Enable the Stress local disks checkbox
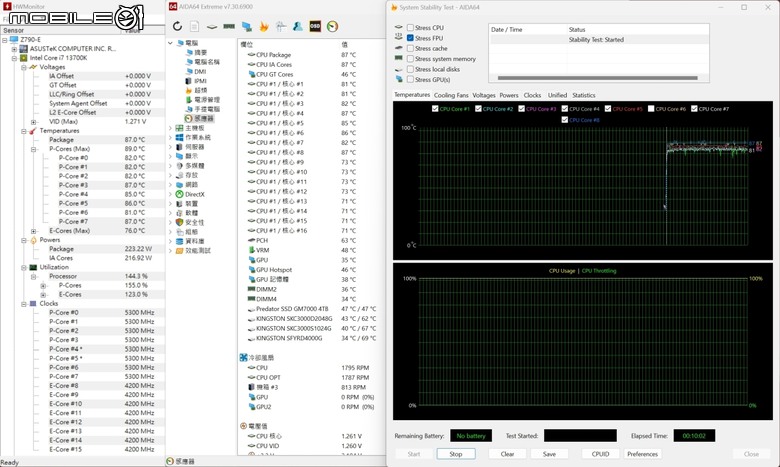Viewport: 780px width, 467px height. click(410, 69)
